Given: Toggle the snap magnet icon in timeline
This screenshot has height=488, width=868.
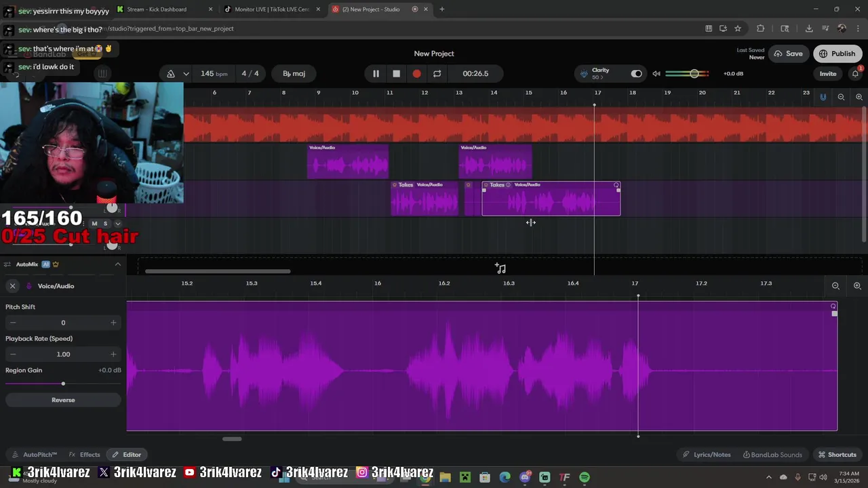Looking at the screenshot, I should pos(823,97).
